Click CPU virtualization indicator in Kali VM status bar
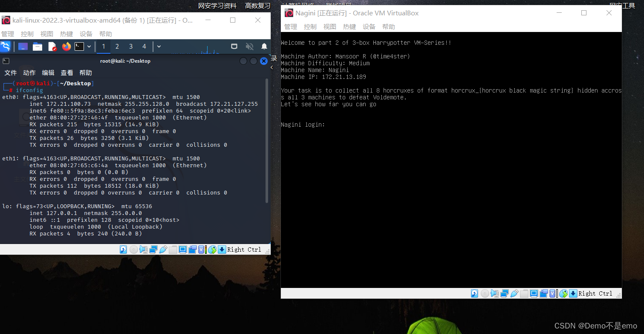 201,250
